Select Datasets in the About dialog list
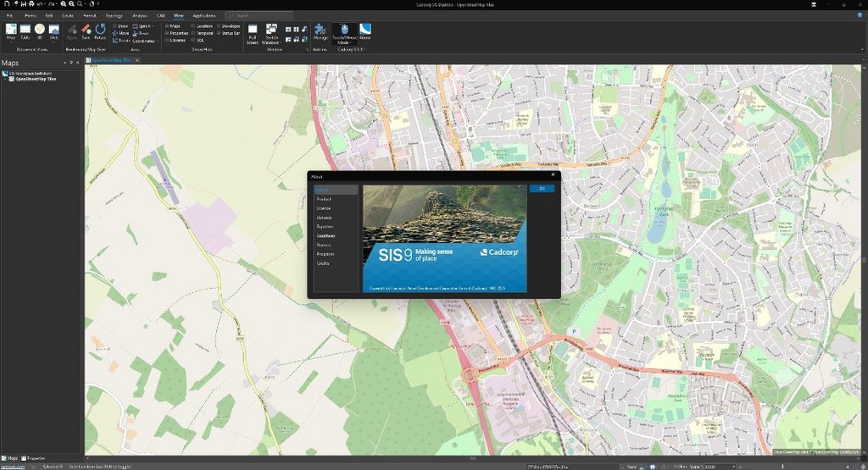Image resolution: width=868 pixels, height=470 pixels. pyautogui.click(x=325, y=218)
